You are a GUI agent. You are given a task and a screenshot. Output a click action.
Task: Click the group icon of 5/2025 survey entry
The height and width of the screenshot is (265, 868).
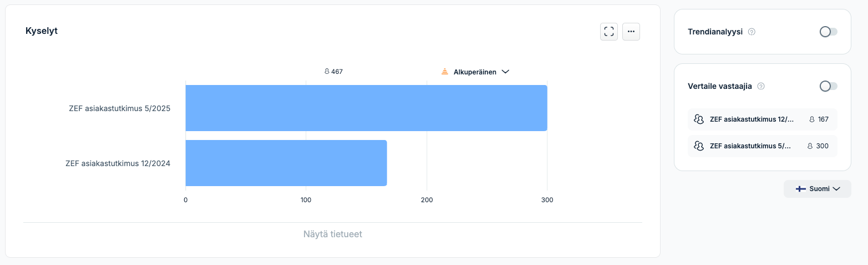coord(699,146)
